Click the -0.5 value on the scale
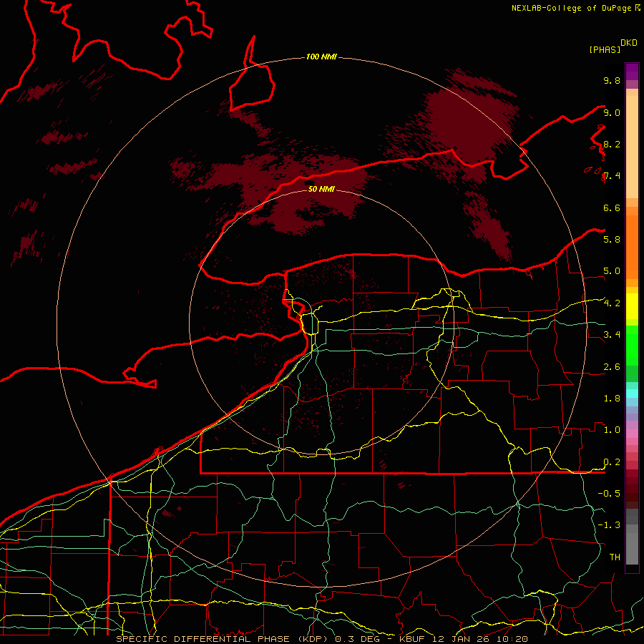This screenshot has width=644, height=644. 609,494
